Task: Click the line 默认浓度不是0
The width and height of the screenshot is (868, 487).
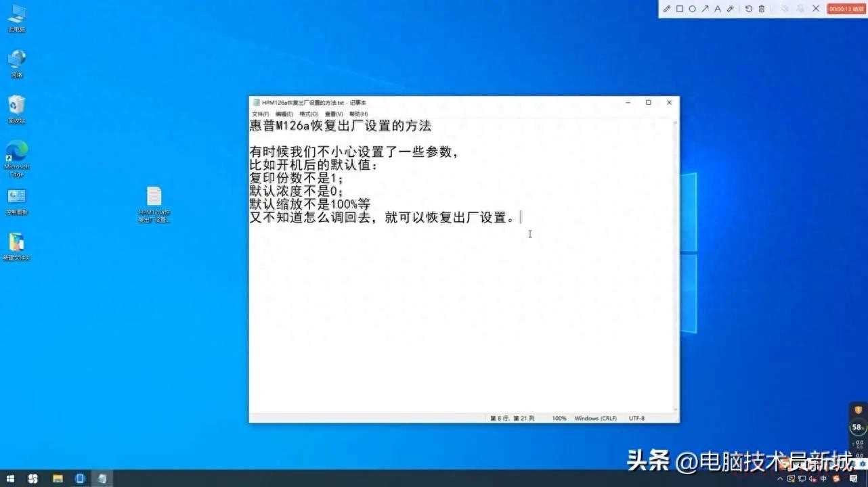Action: click(x=297, y=191)
